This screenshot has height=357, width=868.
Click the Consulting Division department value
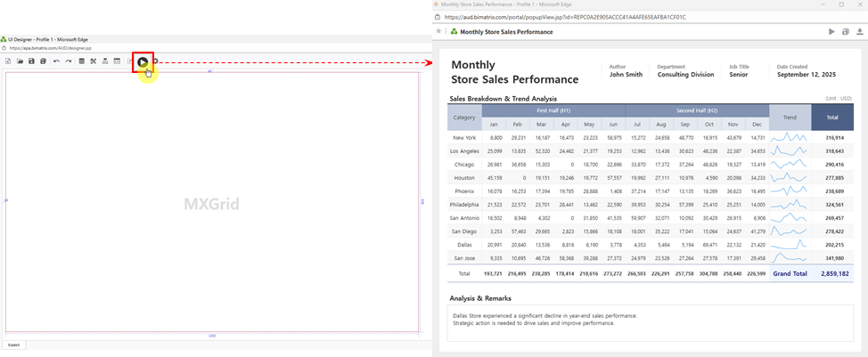685,74
